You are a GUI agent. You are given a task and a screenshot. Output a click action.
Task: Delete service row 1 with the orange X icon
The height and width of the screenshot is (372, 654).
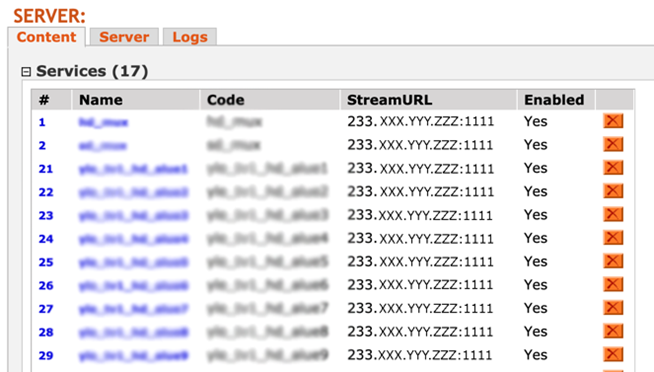click(x=613, y=121)
